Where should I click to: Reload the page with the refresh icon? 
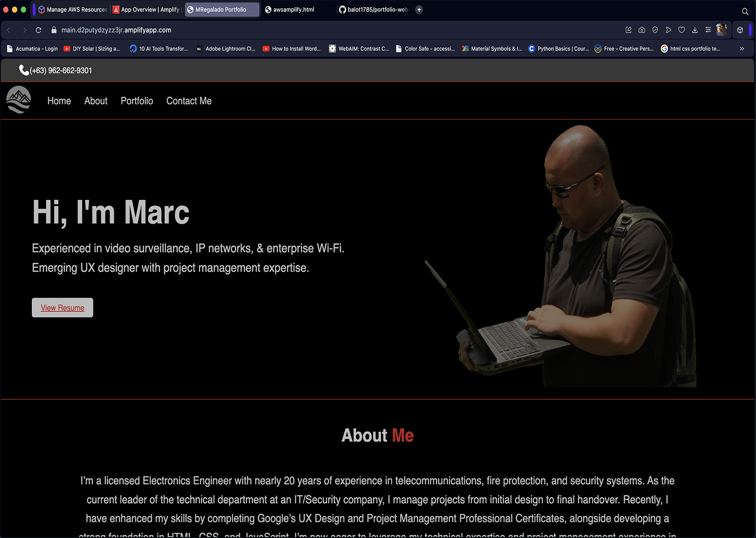click(x=38, y=30)
